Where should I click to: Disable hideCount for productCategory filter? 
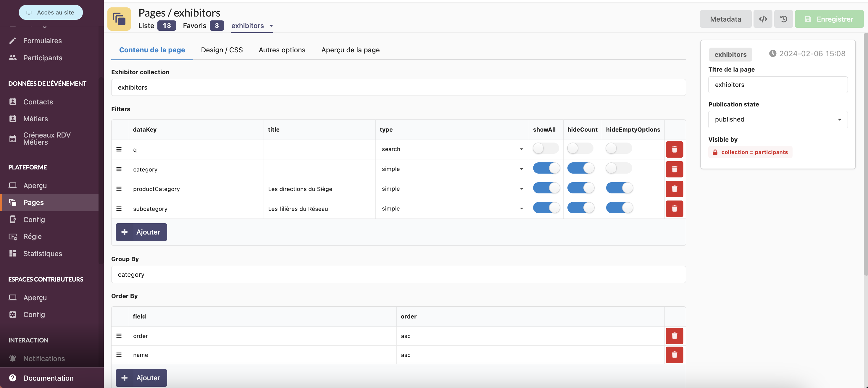coord(580,188)
